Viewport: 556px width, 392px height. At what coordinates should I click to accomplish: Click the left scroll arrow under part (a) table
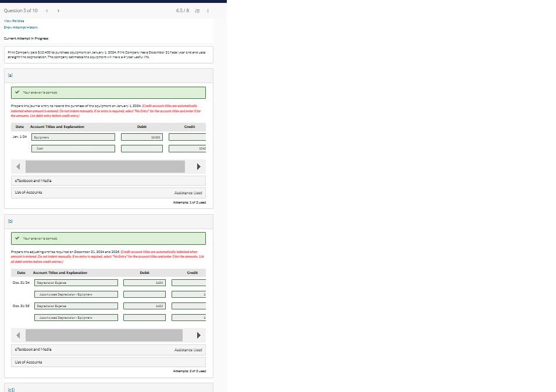18,166
